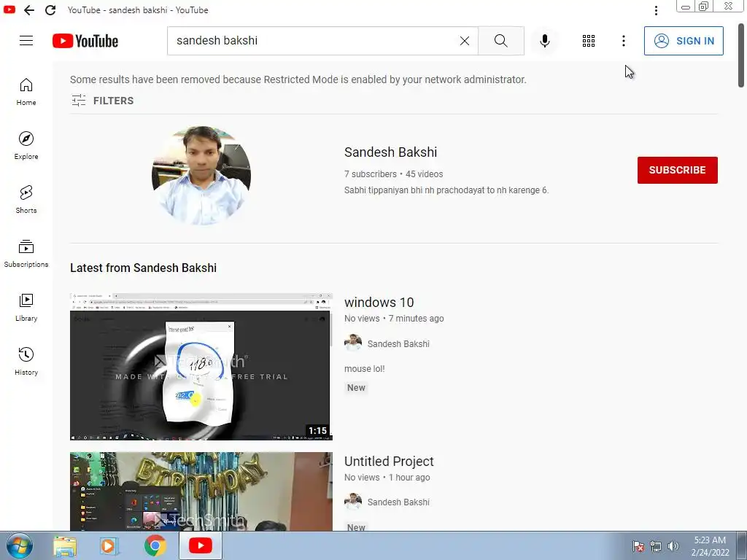Click 'Latest from Sandesh Bakshi' heading
Image resolution: width=747 pixels, height=560 pixels.
click(x=144, y=268)
